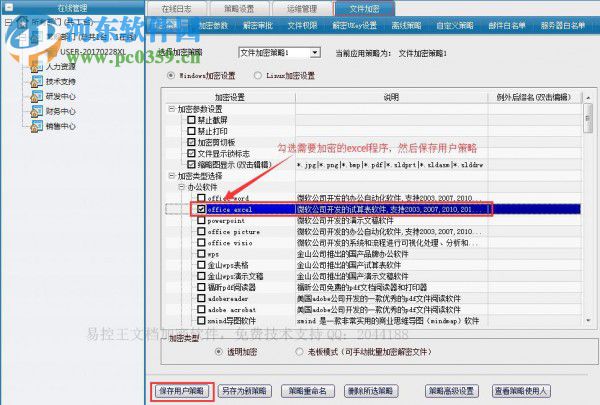Viewport: 600px width, 405px height.
Task: Click the description 金山公司推出的国产品牌办公软件
Action: point(352,254)
